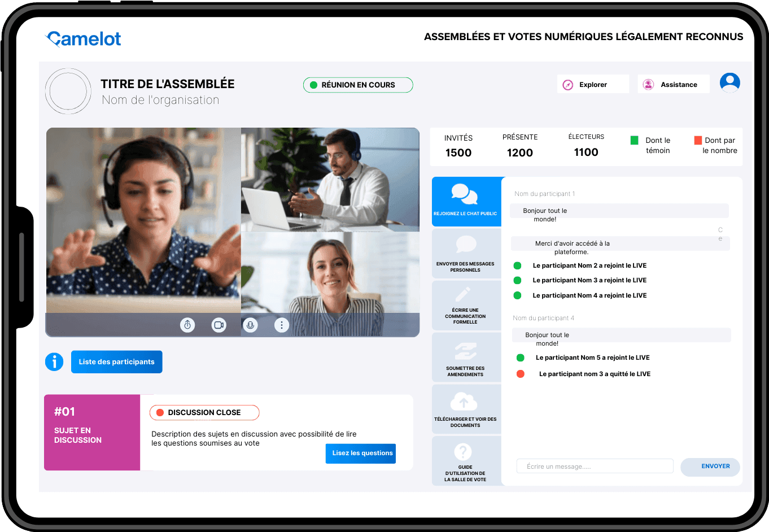Toggle the camera on the video bar
Viewport: 769px width, 532px height.
(219, 325)
